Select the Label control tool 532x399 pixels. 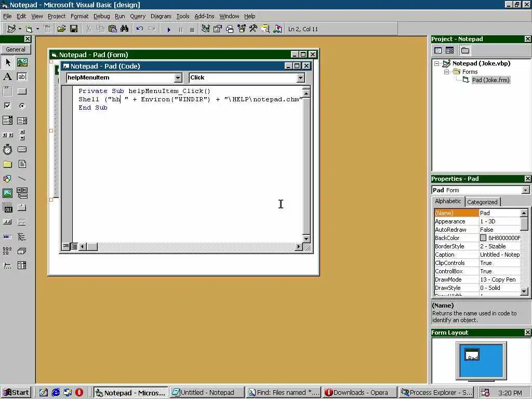click(x=7, y=77)
